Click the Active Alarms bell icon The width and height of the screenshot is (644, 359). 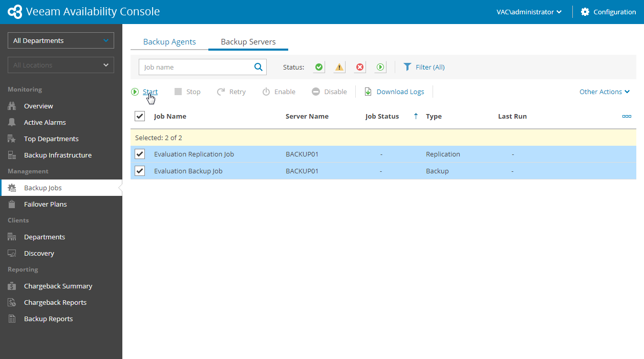(12, 122)
